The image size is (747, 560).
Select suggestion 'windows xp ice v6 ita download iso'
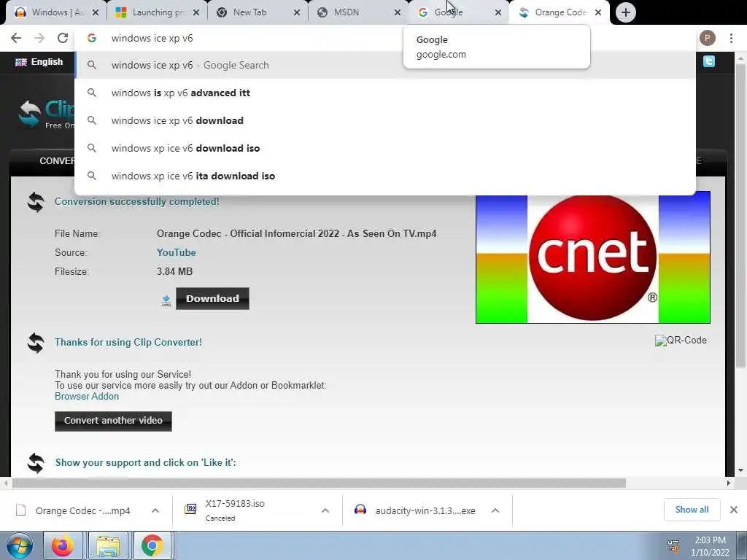pos(385,176)
